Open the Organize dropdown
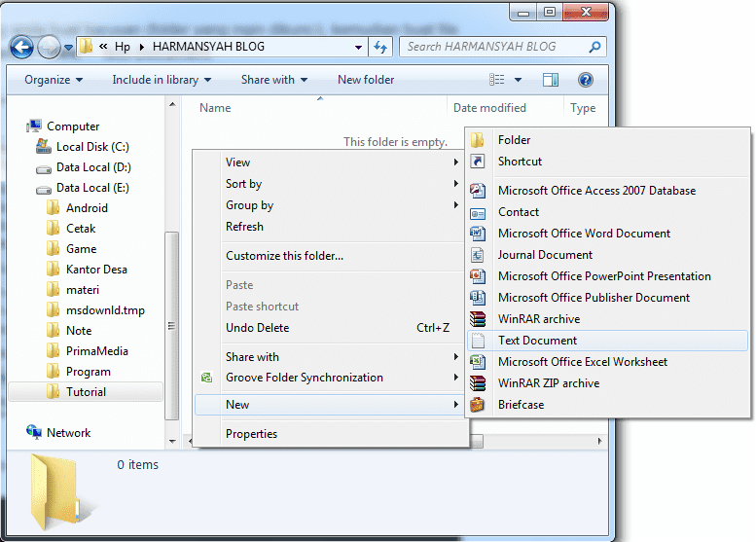This screenshot has width=756, height=542. [x=54, y=80]
